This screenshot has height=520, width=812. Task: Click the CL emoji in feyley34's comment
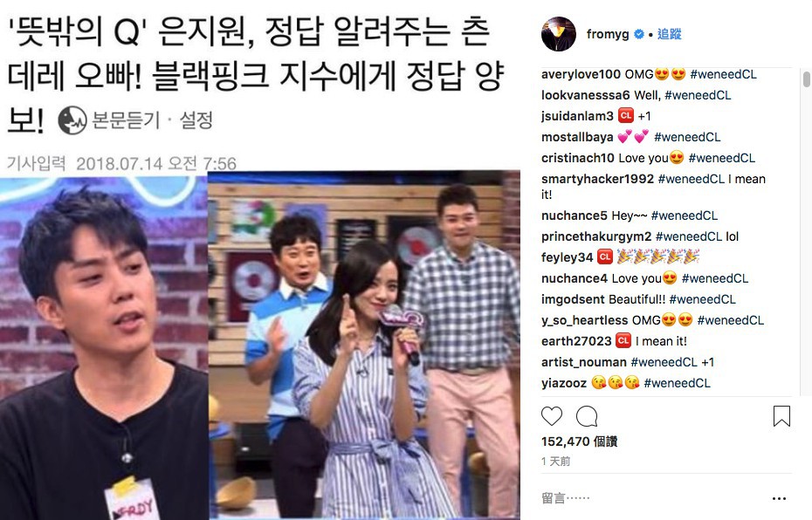coord(605,257)
